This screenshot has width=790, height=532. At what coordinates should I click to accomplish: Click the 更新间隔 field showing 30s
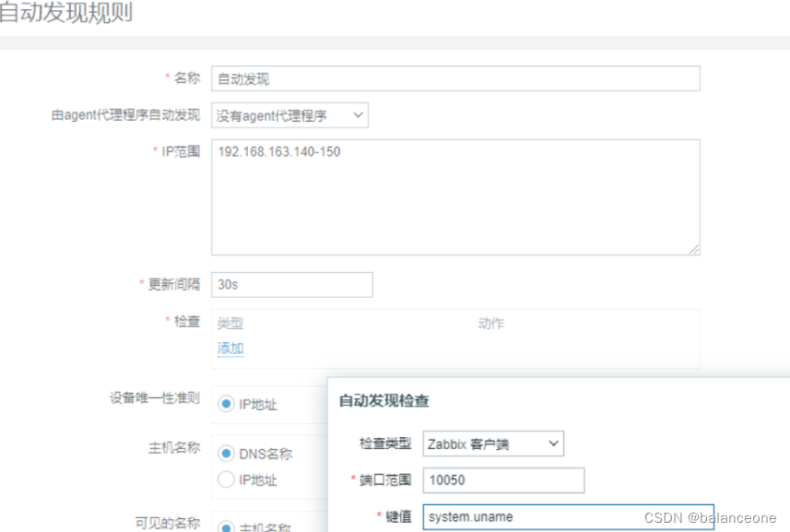coord(292,285)
